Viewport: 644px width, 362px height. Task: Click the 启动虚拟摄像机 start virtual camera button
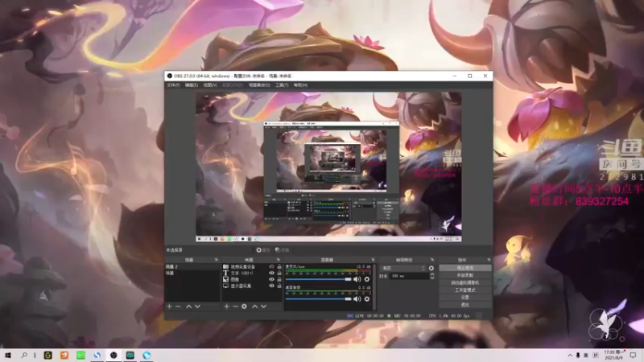click(465, 283)
